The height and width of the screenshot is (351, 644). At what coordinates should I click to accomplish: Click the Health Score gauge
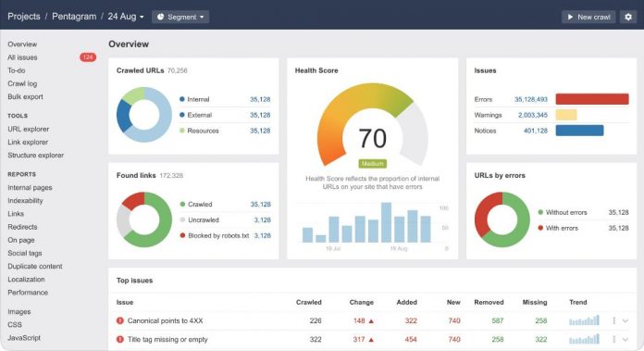pos(372,124)
